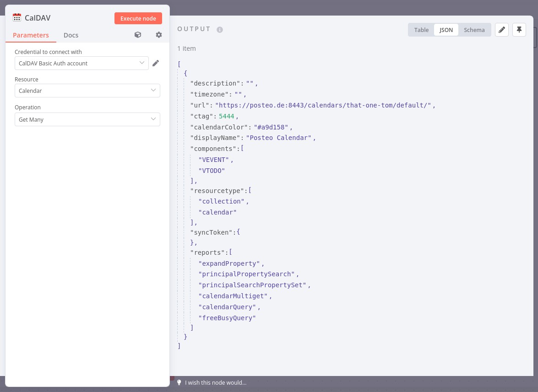Click the info icon next to OUTPUT
This screenshot has width=538, height=392.
(220, 30)
